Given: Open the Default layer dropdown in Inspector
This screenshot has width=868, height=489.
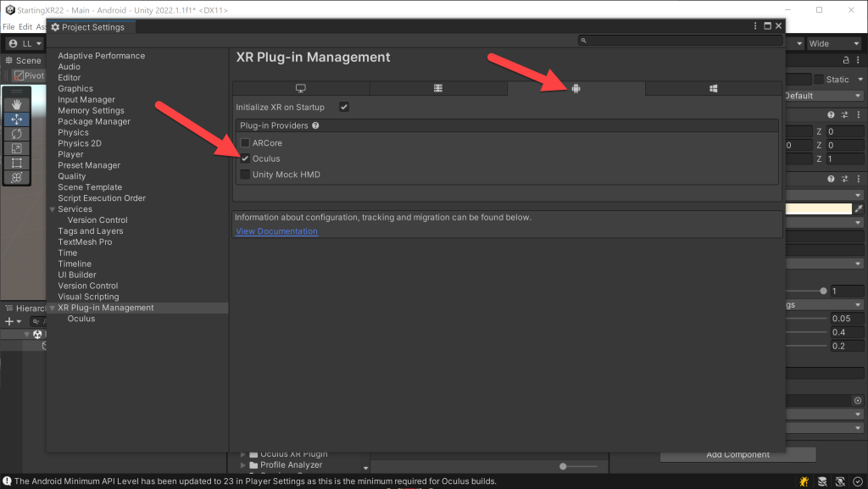Looking at the screenshot, I should [x=824, y=96].
